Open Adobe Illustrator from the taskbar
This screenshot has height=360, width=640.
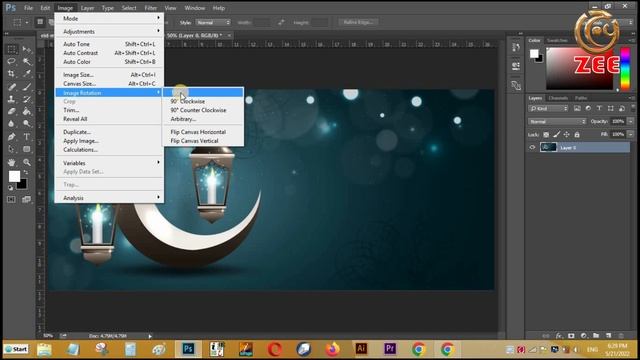pos(361,349)
